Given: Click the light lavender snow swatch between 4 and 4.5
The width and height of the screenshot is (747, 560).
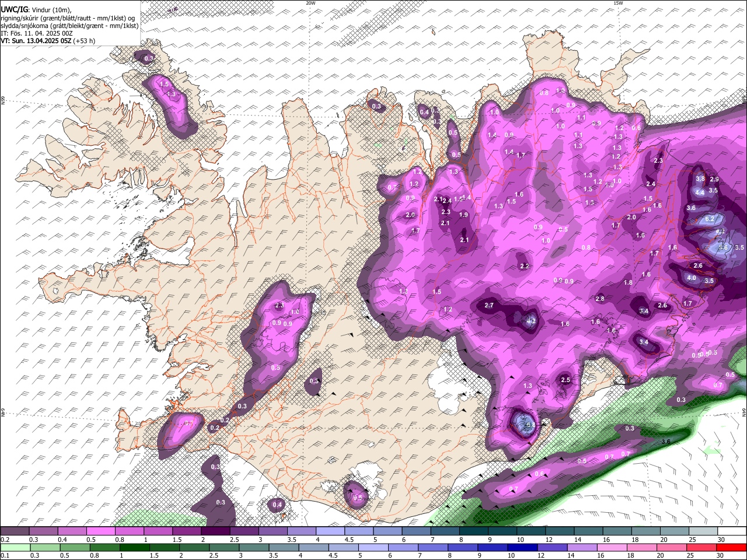Looking at the screenshot, I should [330, 531].
